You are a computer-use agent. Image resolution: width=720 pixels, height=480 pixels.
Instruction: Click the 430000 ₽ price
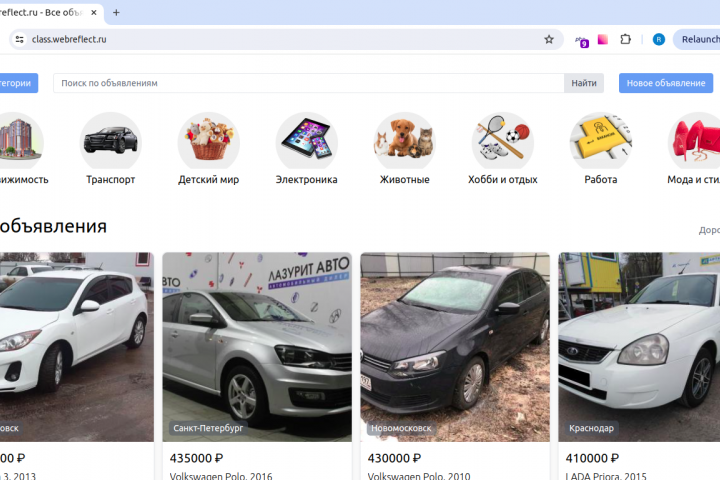click(x=394, y=458)
